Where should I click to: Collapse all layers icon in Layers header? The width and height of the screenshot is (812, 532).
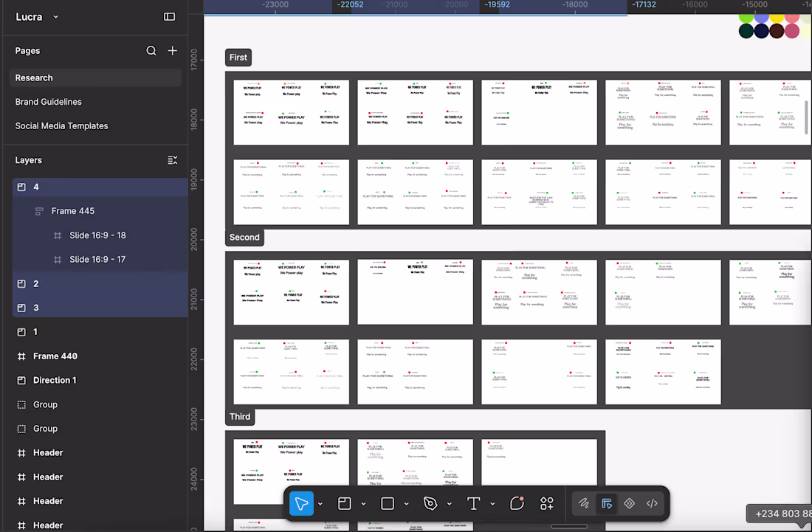(173, 160)
